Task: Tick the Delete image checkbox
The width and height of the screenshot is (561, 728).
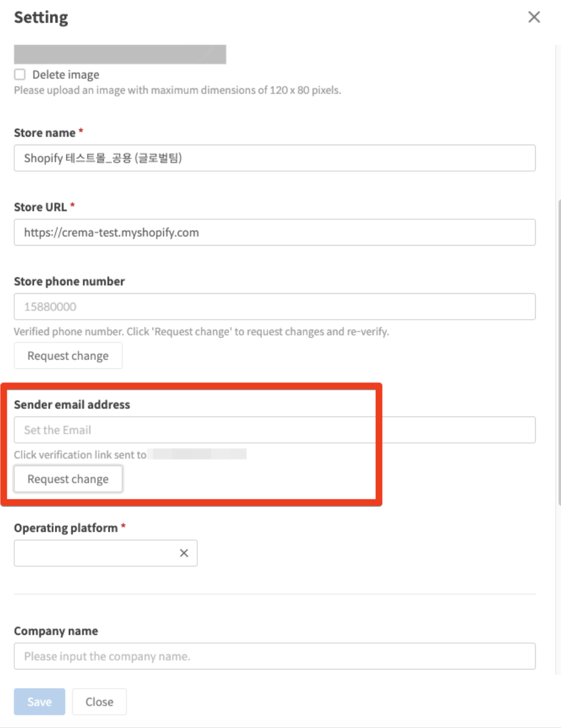Action: coord(20,74)
